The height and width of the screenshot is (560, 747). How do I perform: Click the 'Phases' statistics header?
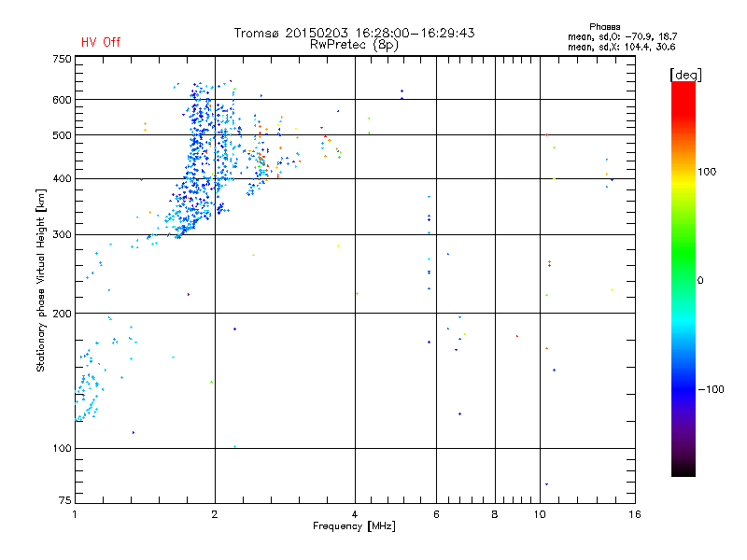[604, 27]
